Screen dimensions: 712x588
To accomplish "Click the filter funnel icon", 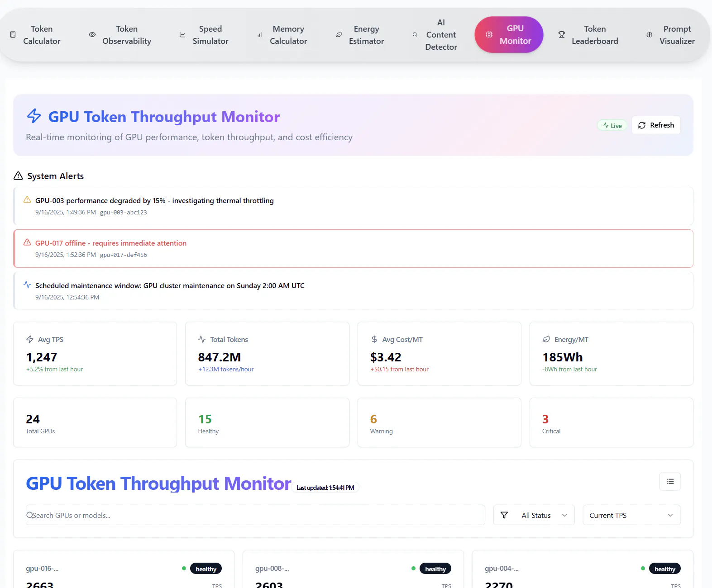I will pyautogui.click(x=504, y=515).
